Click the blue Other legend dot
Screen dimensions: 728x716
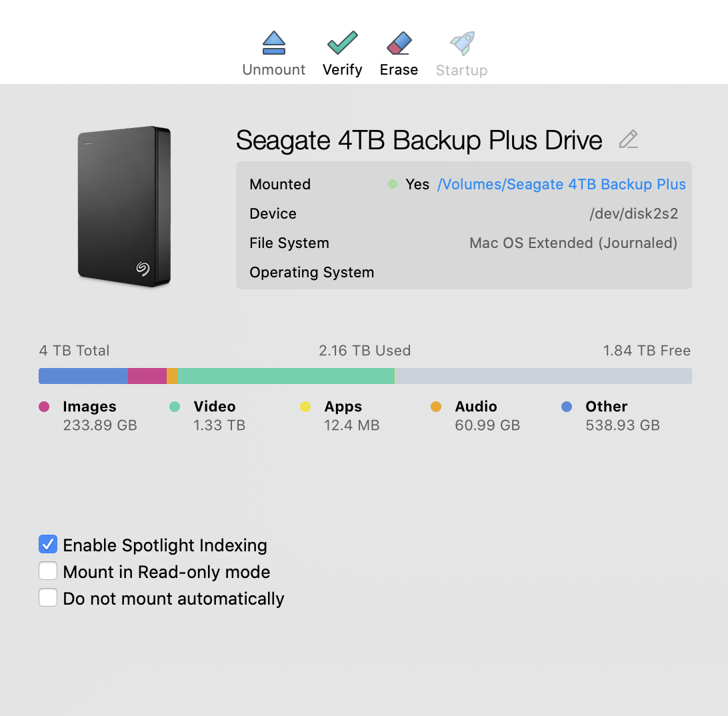click(x=567, y=407)
